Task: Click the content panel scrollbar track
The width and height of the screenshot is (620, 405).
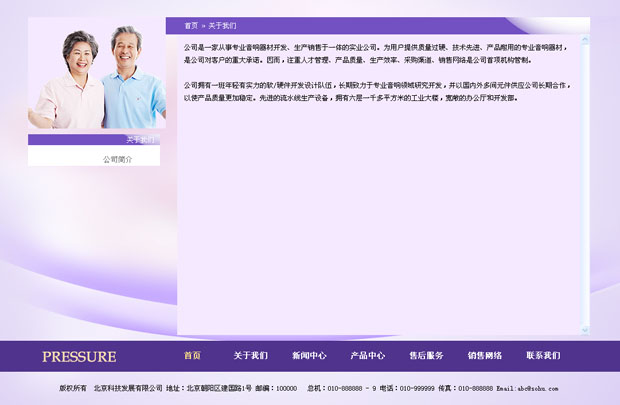Action: (x=585, y=184)
